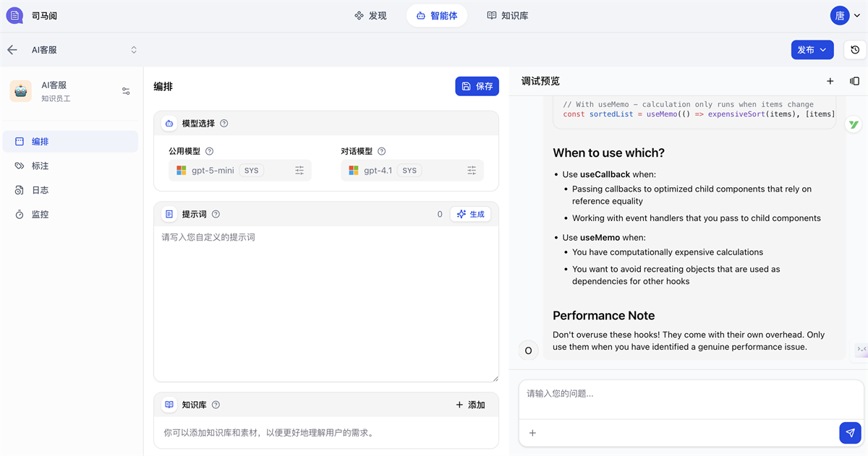
Task: Open 日志 in the left sidebar
Action: click(40, 190)
